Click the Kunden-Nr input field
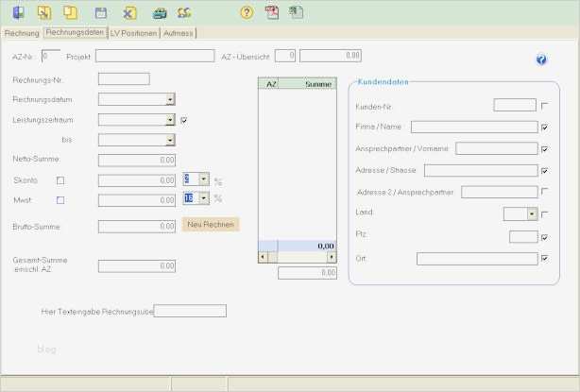This screenshot has width=580, height=392. tap(515, 105)
